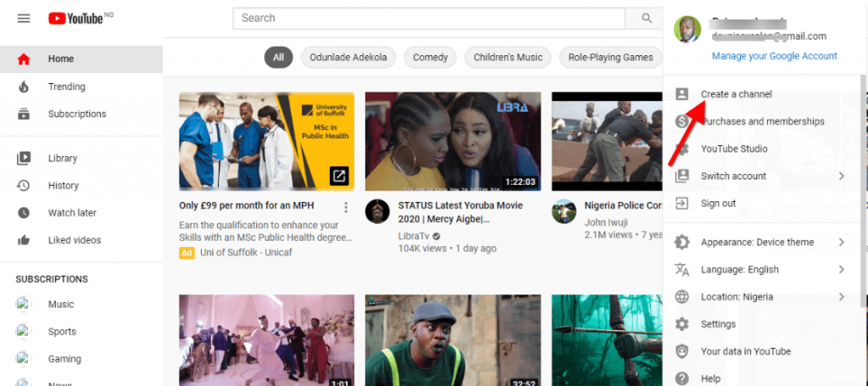Open Sports under Subscriptions
The width and height of the screenshot is (868, 386).
point(61,331)
